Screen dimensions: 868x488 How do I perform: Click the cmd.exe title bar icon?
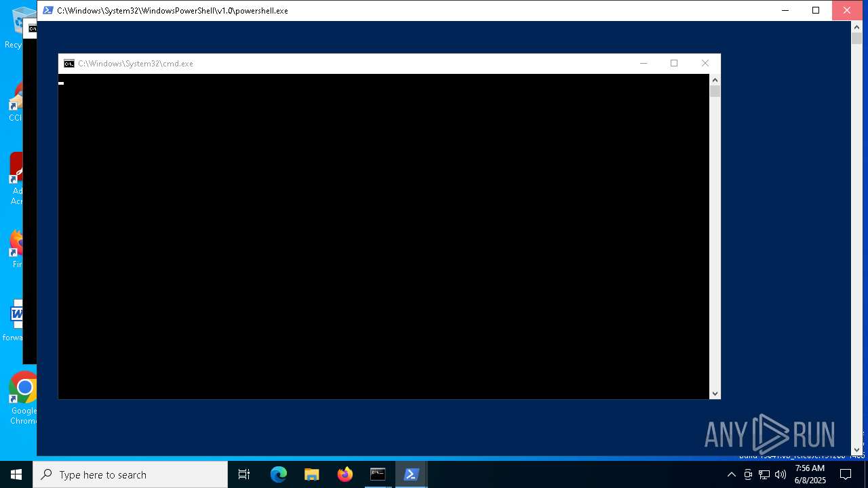[x=68, y=64]
